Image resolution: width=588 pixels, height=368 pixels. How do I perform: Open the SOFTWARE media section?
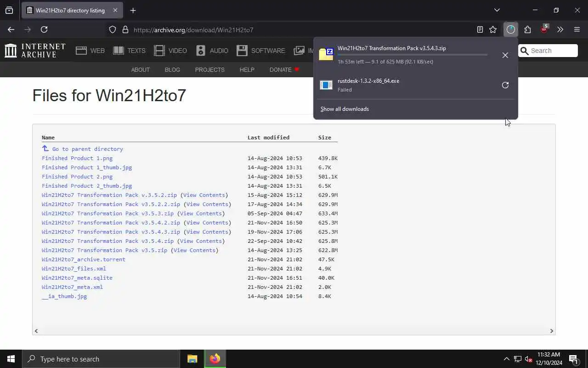[x=261, y=51]
